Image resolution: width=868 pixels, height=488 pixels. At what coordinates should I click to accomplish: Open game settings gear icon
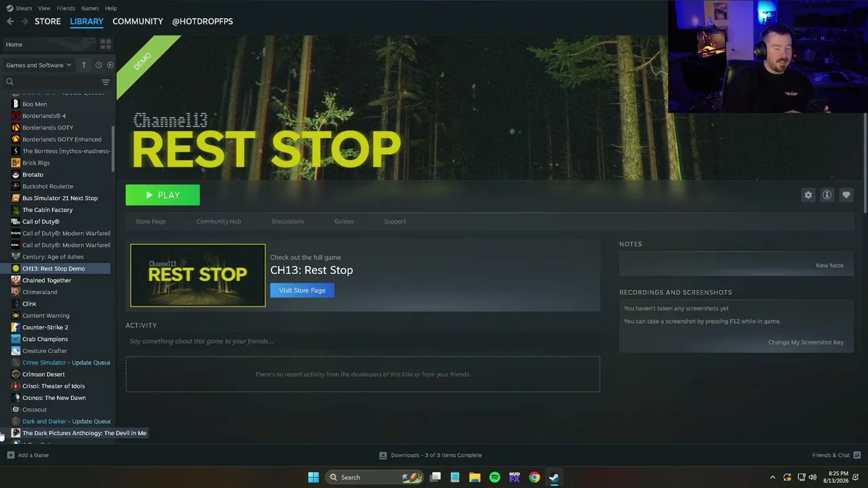(x=808, y=195)
